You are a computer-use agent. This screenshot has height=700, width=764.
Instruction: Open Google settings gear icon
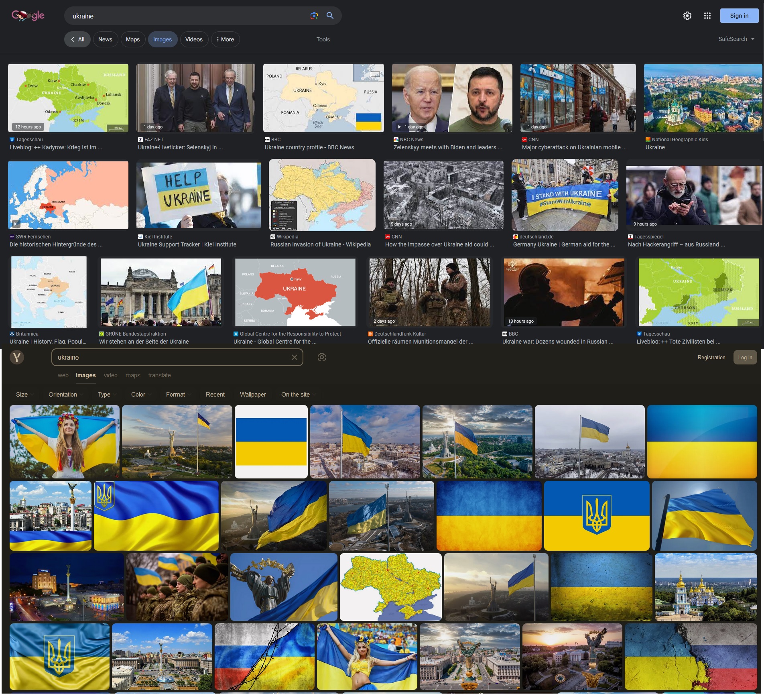(x=687, y=16)
